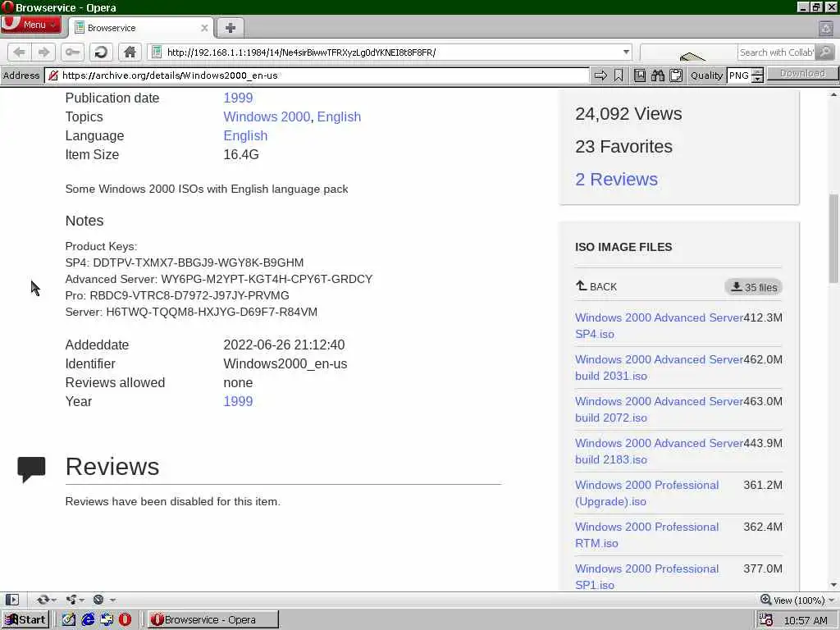Open the Opera Link sync dropdown
840x630 pixels.
(x=47, y=600)
